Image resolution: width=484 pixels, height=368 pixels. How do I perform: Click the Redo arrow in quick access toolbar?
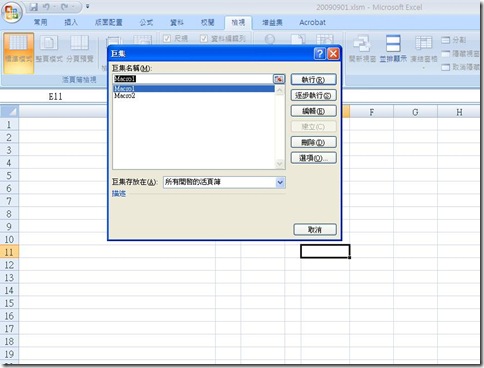[65, 7]
